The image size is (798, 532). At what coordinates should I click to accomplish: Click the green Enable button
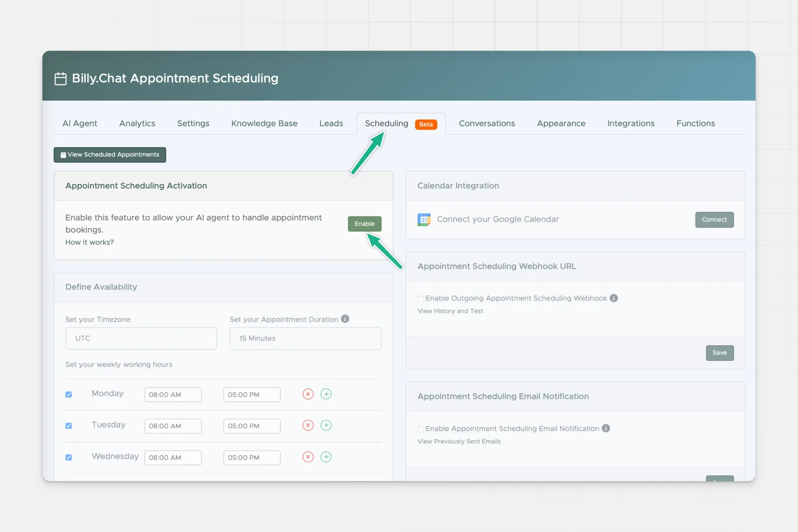tap(364, 224)
